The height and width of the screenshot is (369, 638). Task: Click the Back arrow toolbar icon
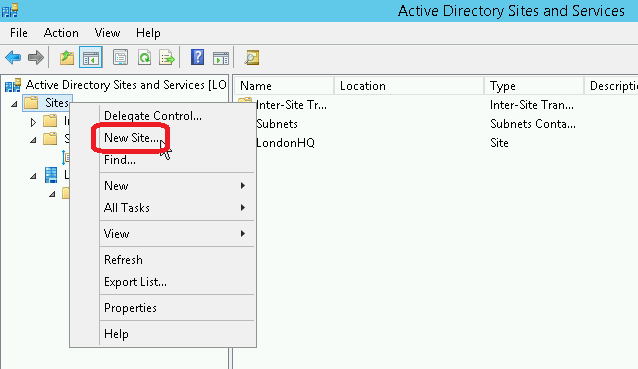tap(13, 57)
